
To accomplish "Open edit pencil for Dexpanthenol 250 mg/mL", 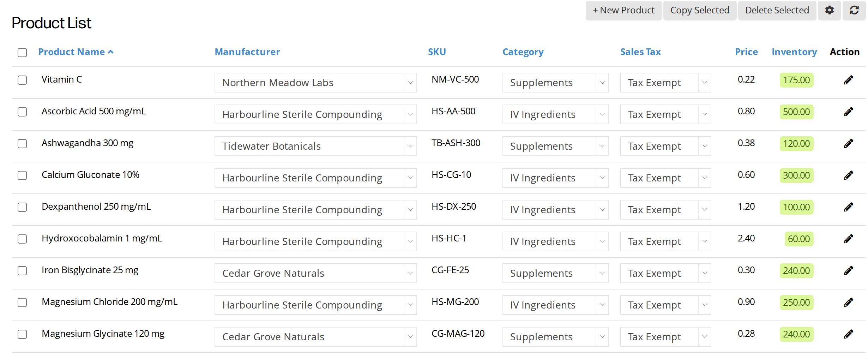I will click(x=849, y=207).
